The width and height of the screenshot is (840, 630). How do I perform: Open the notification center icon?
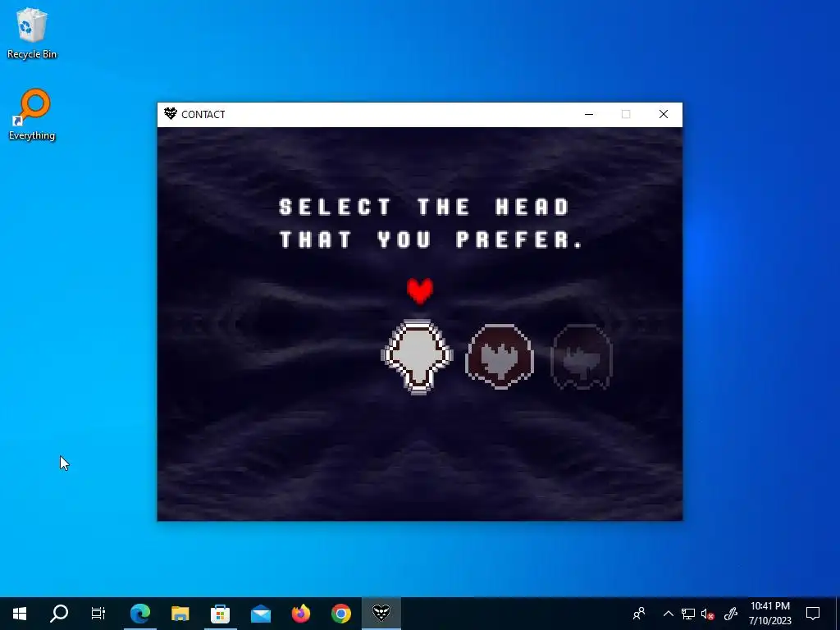813,614
